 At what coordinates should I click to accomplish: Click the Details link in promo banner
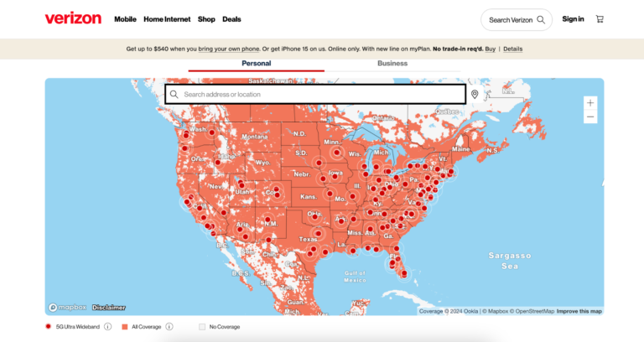click(x=512, y=49)
